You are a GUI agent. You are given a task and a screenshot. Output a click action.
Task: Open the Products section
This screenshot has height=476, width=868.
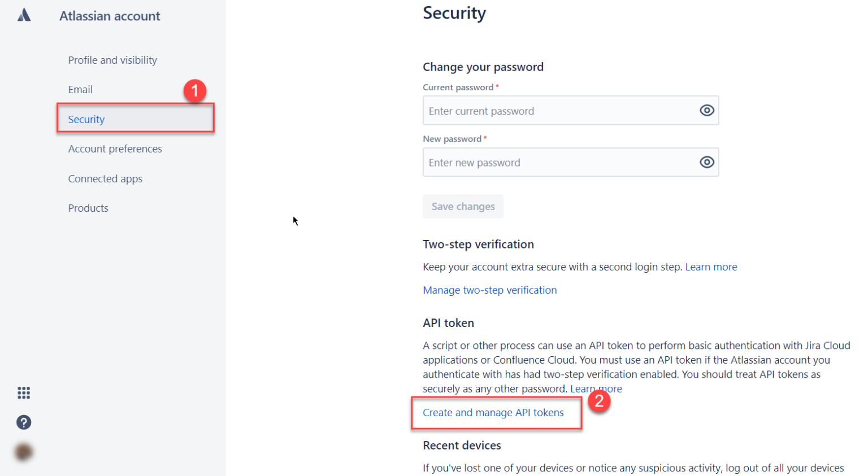point(88,208)
